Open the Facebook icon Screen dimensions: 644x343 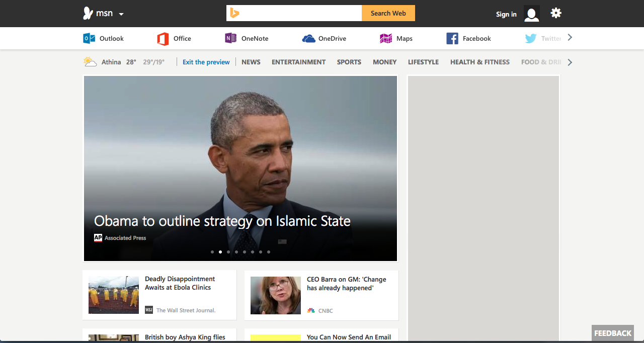452,38
